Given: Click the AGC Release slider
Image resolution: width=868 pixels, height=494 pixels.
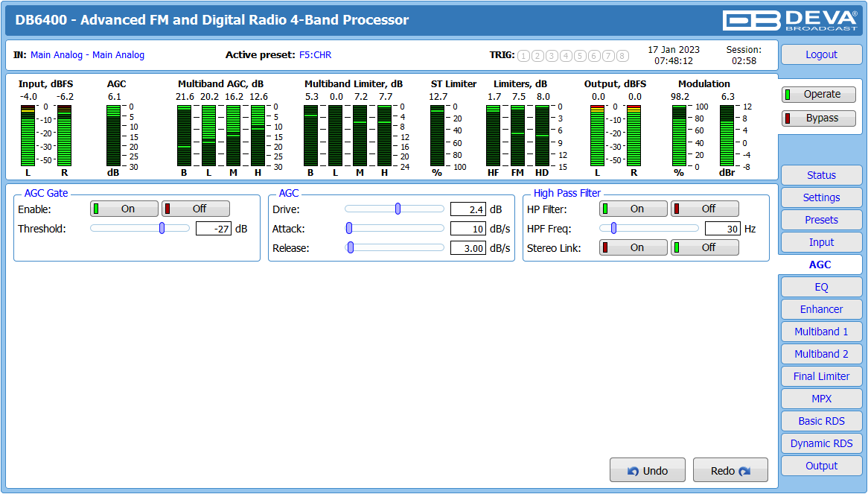Looking at the screenshot, I should point(395,247).
